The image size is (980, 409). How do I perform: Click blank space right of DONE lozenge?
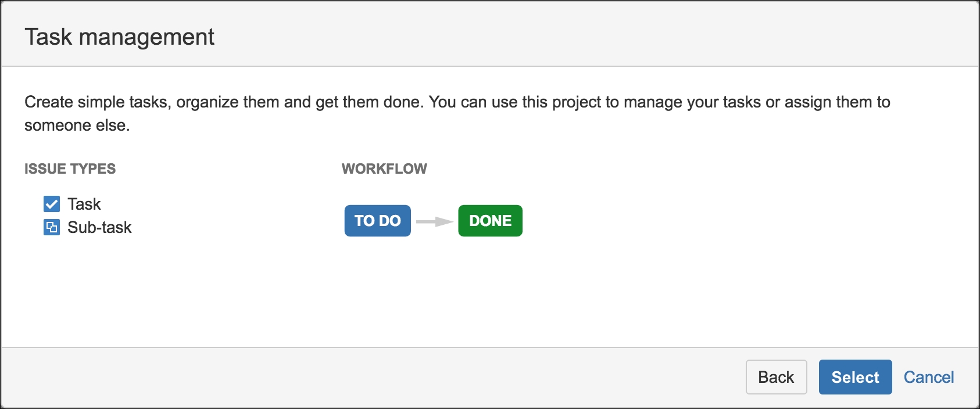[727, 221]
